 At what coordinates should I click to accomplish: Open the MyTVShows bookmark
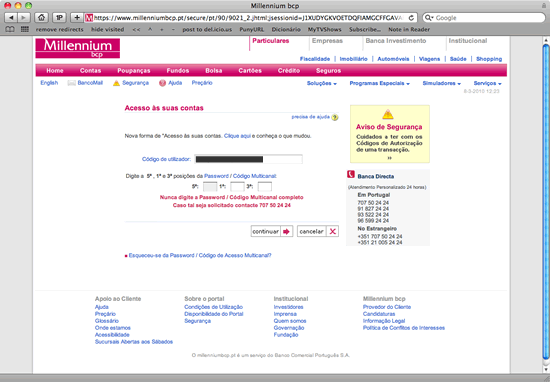coord(324,29)
